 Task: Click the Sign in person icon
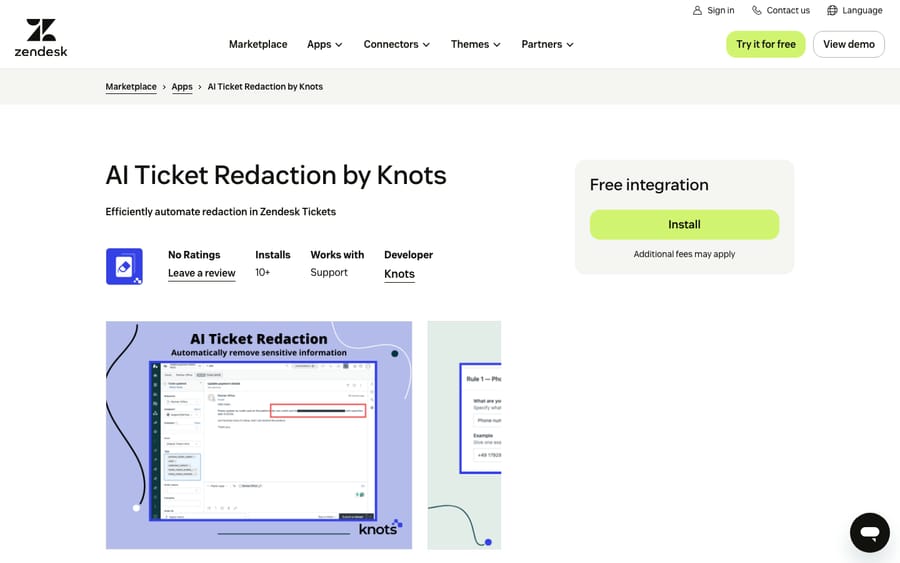[697, 10]
